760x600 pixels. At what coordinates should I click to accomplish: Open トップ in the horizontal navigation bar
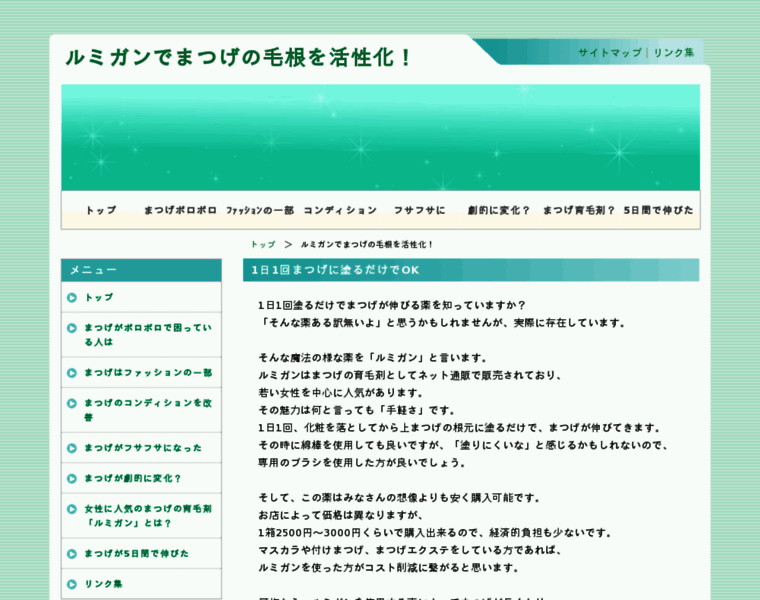pos(101,210)
